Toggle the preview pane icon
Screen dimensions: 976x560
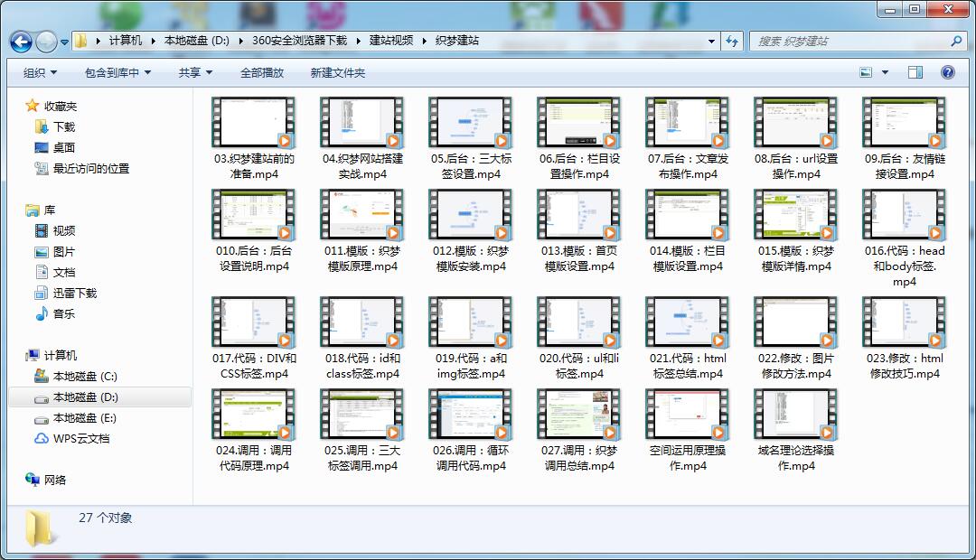point(915,72)
